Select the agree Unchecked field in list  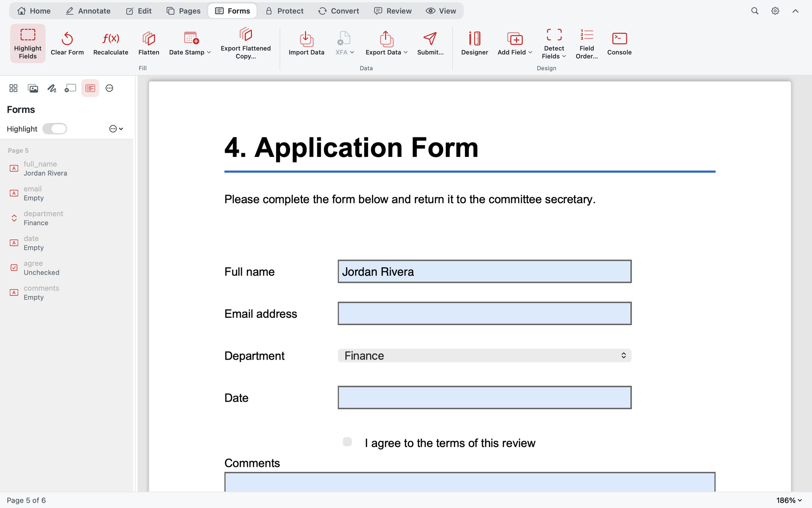point(67,268)
